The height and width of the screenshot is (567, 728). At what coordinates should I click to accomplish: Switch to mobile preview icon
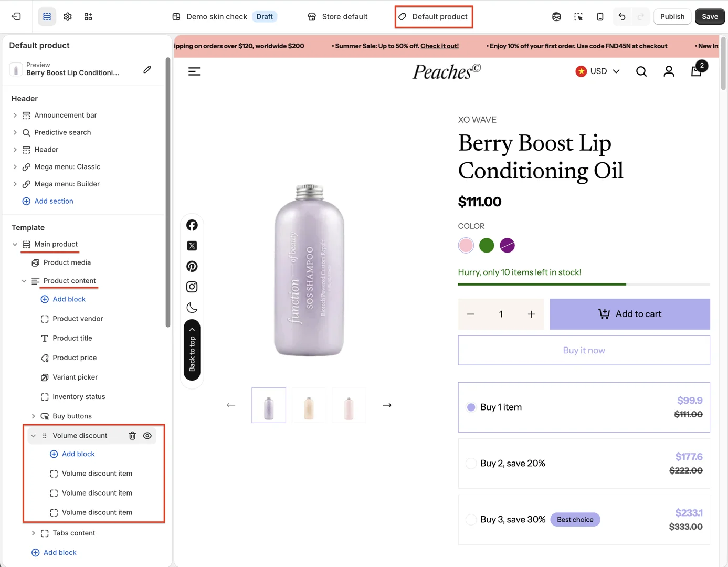point(600,17)
